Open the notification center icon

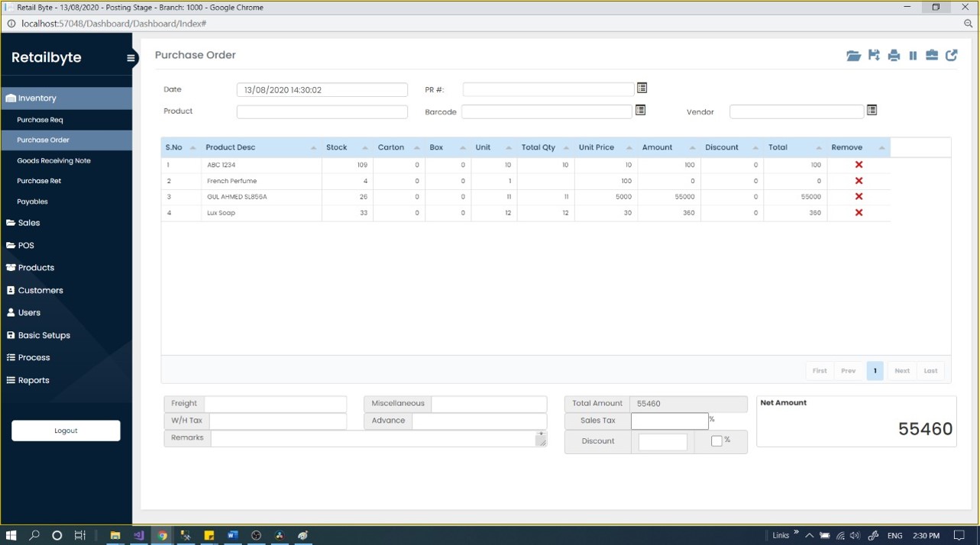[959, 536]
